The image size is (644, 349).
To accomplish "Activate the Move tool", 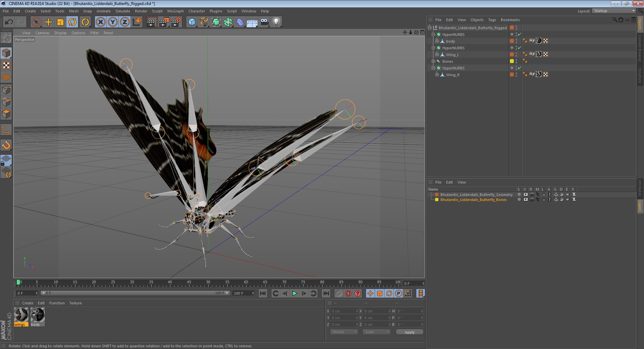I will pos(48,22).
